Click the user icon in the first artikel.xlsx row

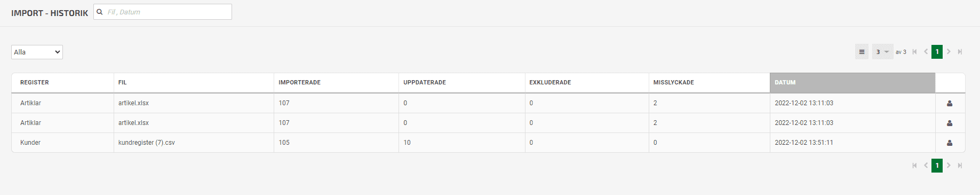tap(950, 103)
